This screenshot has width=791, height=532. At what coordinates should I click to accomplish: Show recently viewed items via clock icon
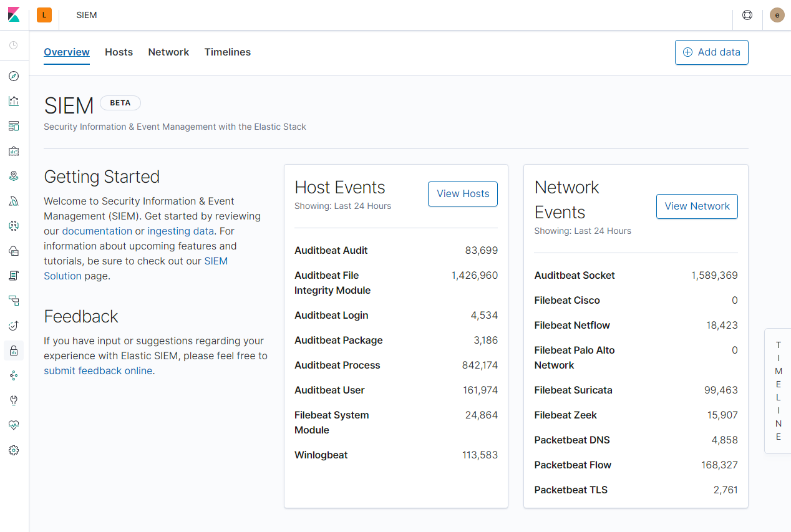coord(14,44)
